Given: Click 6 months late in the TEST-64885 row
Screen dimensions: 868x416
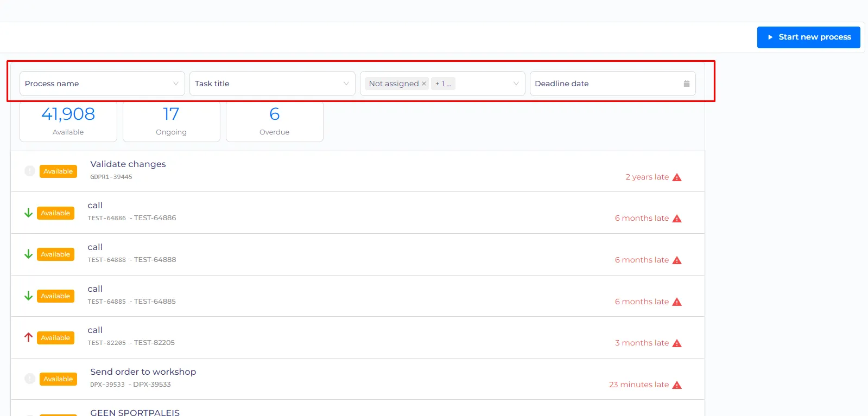Looking at the screenshot, I should (642, 302).
